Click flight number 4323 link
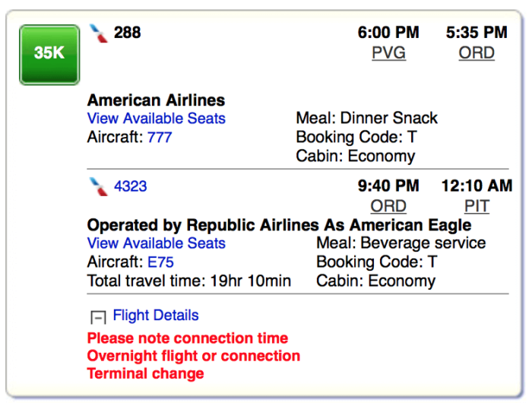Viewport: 532px width, 403px height. (x=131, y=186)
